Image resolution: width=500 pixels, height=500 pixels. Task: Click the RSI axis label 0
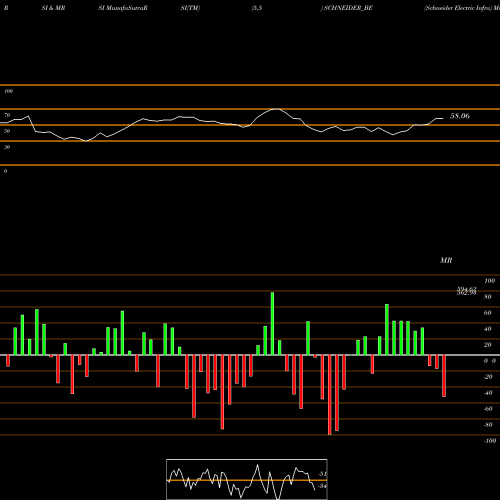[x=5, y=171]
